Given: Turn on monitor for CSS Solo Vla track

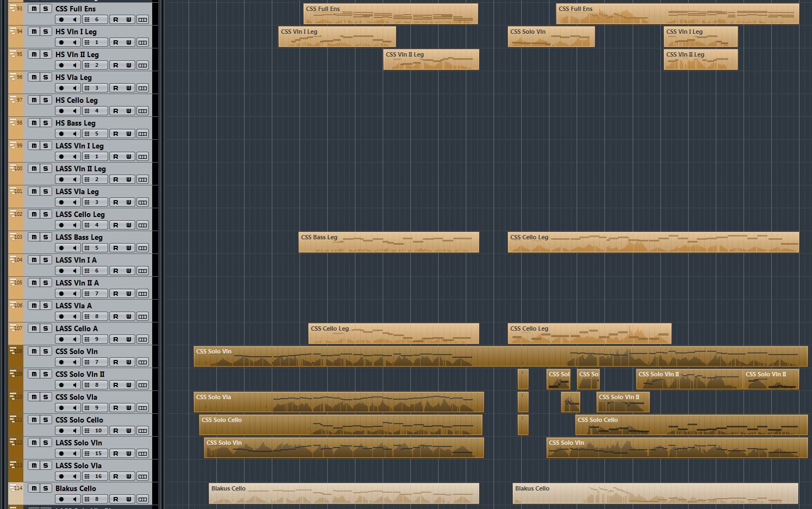Looking at the screenshot, I should click(74, 408).
